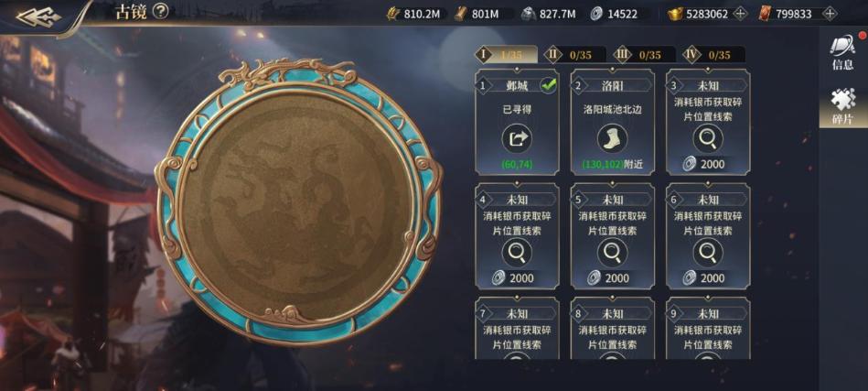Open the 碎片 side panel
The image size is (868, 391).
[x=842, y=107]
